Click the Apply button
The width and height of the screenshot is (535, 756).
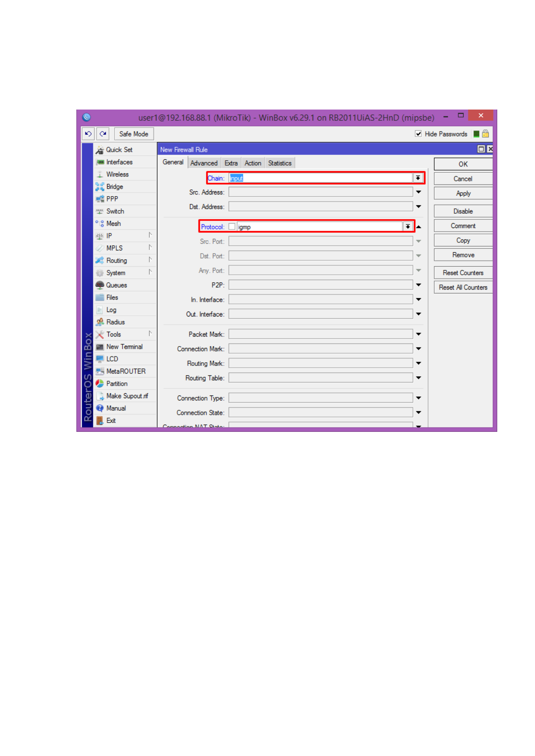coord(463,193)
